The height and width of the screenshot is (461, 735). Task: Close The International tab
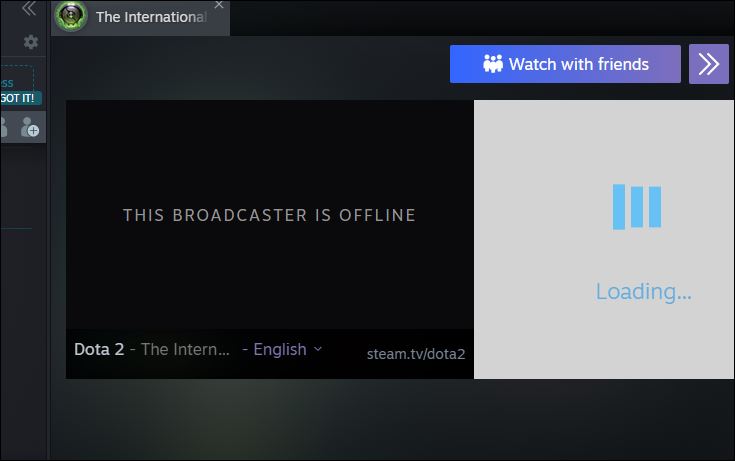[219, 5]
